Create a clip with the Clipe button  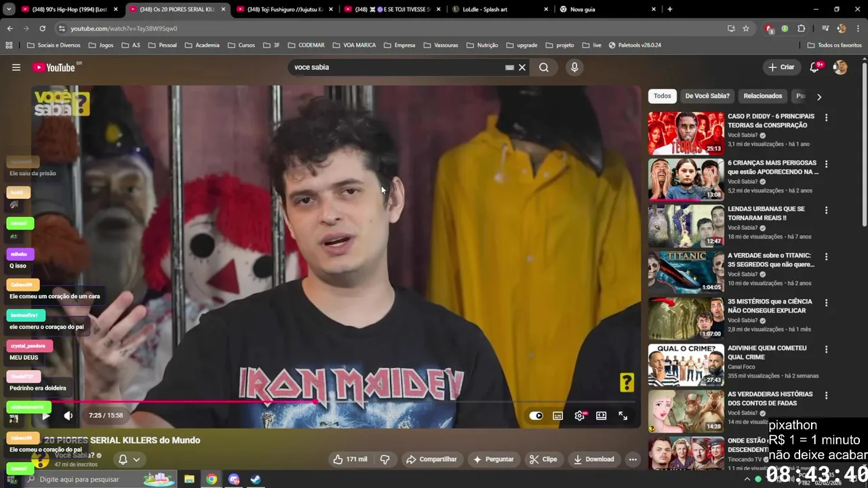(x=543, y=459)
